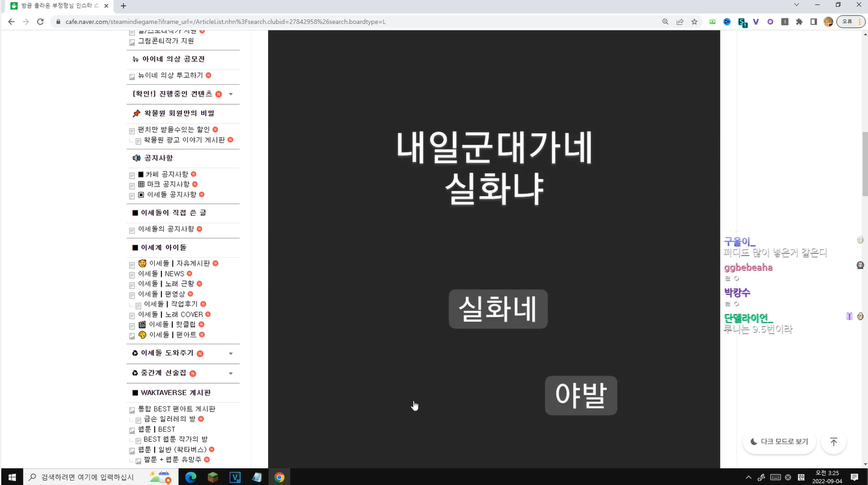The image size is (868, 485).
Task: Open the blue V app on taskbar
Action: point(235,477)
